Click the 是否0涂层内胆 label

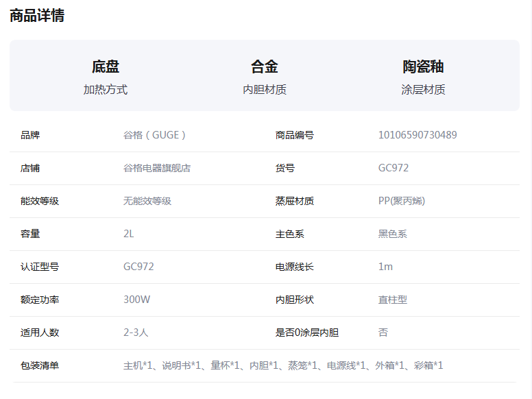(306, 332)
